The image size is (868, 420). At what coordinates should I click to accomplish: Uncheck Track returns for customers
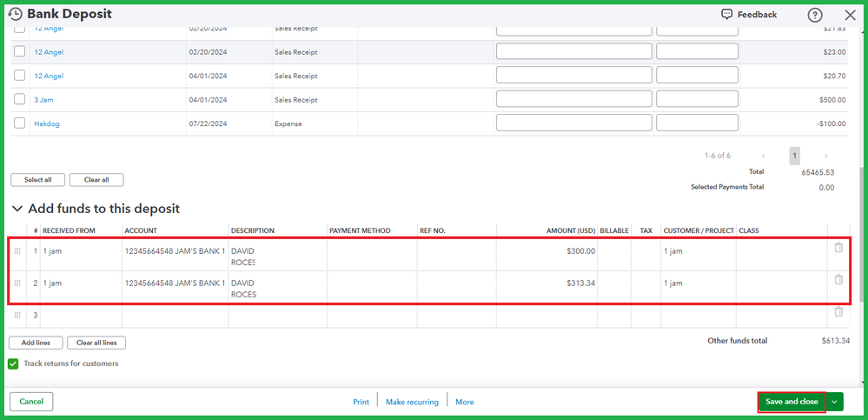(x=13, y=364)
